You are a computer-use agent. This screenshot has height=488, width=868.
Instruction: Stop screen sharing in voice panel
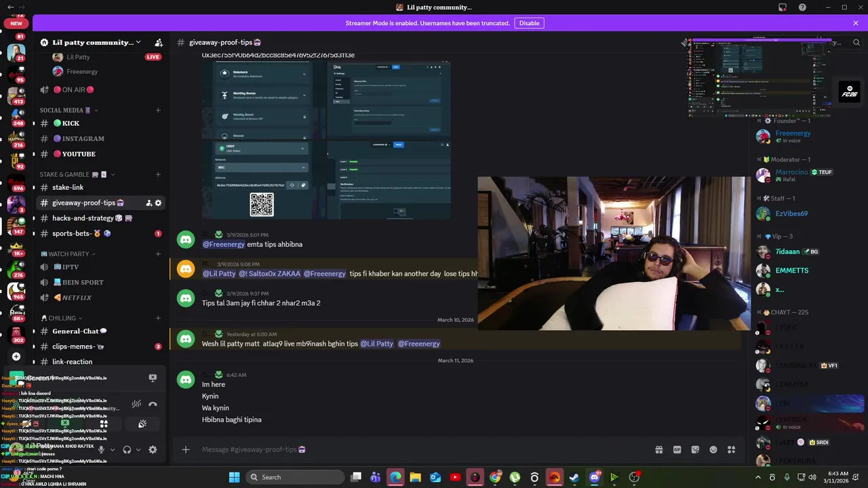[x=65, y=424]
